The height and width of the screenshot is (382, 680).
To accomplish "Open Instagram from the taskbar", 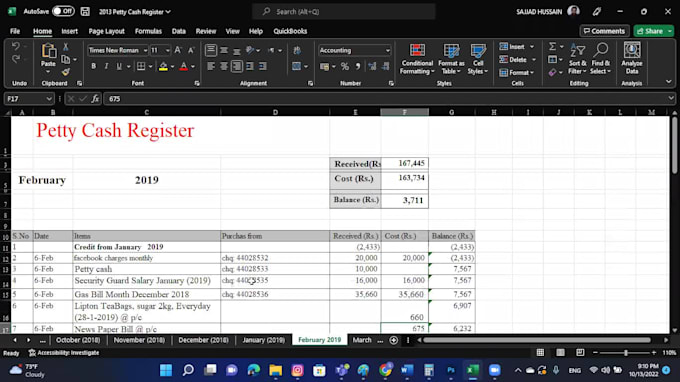I will click(298, 370).
